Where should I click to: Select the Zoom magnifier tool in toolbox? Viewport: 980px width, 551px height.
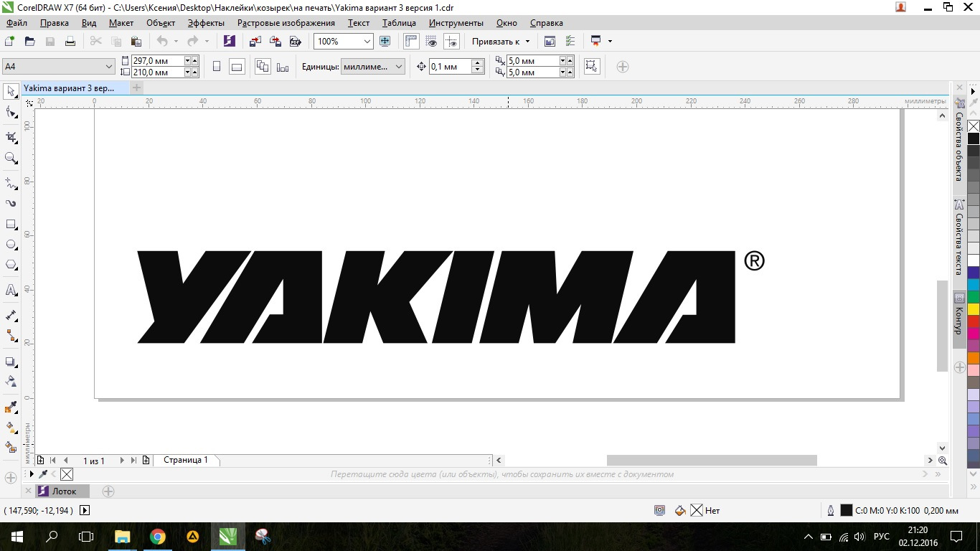tap(11, 158)
